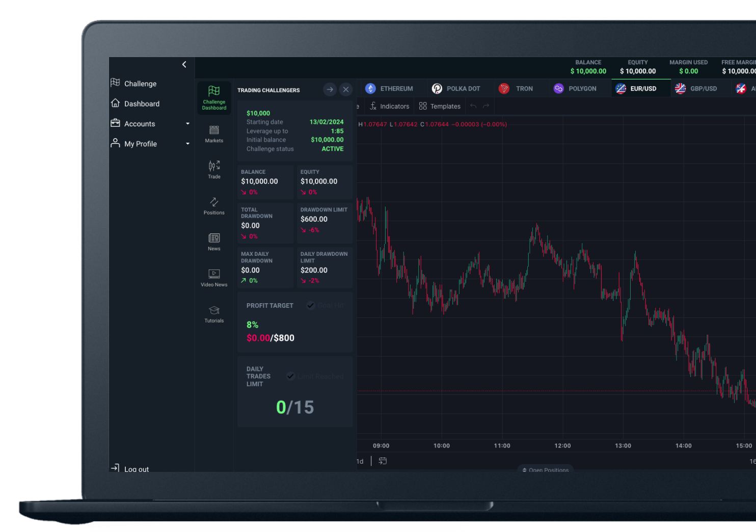
Task: Click the Polygon coin icon
Action: pos(559,89)
